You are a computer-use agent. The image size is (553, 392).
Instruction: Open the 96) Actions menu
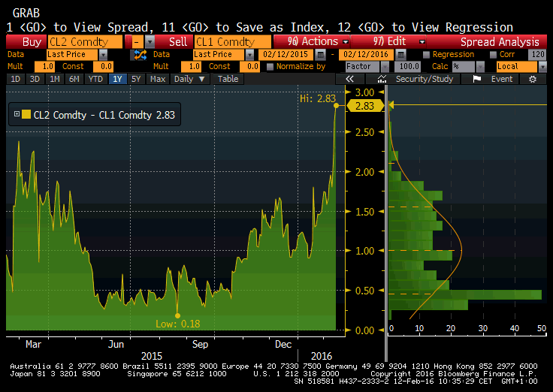312,41
